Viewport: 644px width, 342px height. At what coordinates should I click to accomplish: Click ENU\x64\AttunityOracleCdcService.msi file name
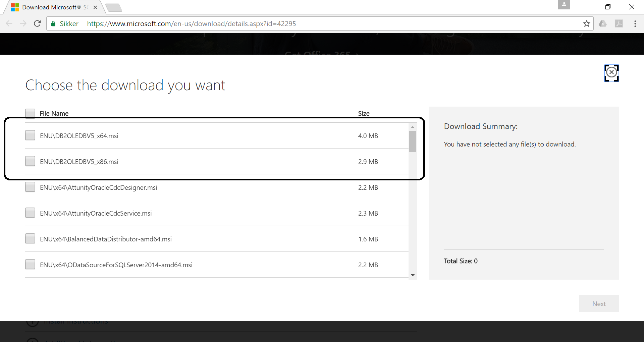[96, 213]
